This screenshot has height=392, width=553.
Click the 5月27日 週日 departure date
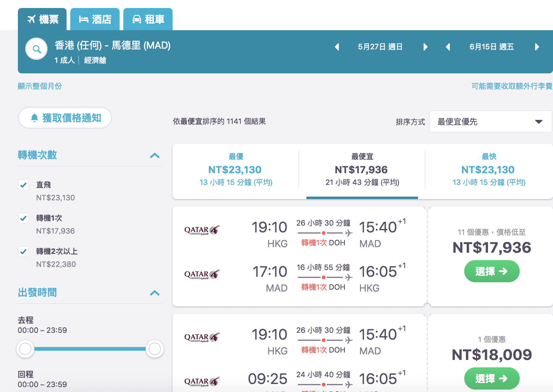(x=380, y=47)
